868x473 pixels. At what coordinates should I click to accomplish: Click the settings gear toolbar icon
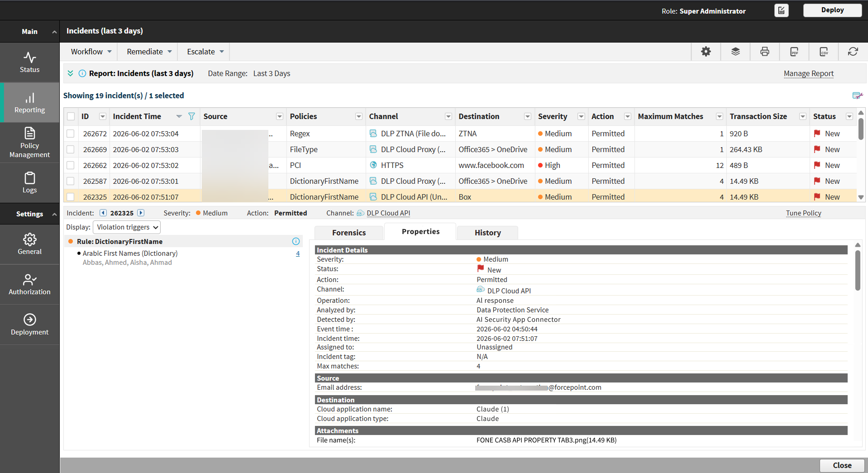706,52
